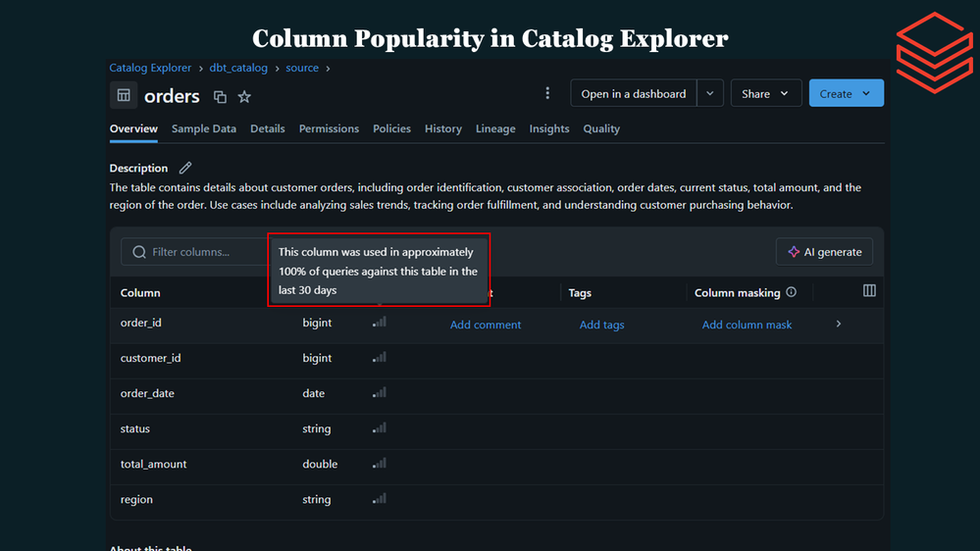Click the Tags column header

580,292
